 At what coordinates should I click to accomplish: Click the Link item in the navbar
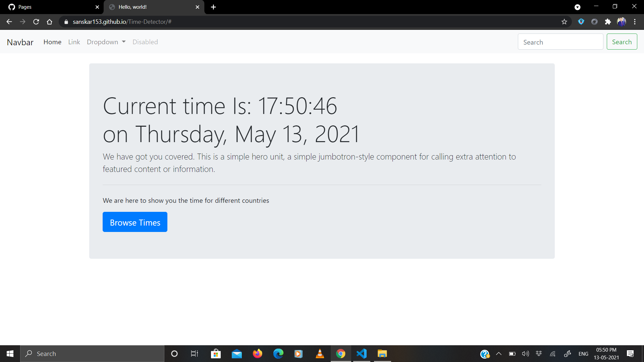tap(74, 42)
